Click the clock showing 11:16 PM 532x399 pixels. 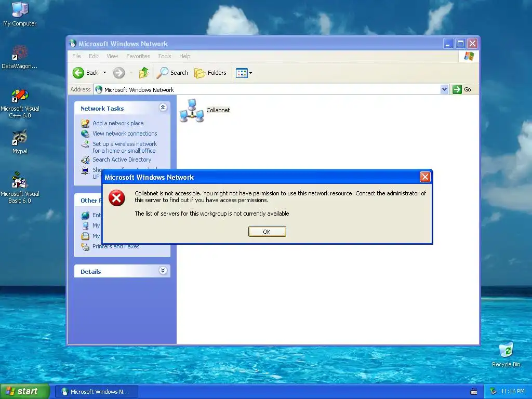(513, 392)
